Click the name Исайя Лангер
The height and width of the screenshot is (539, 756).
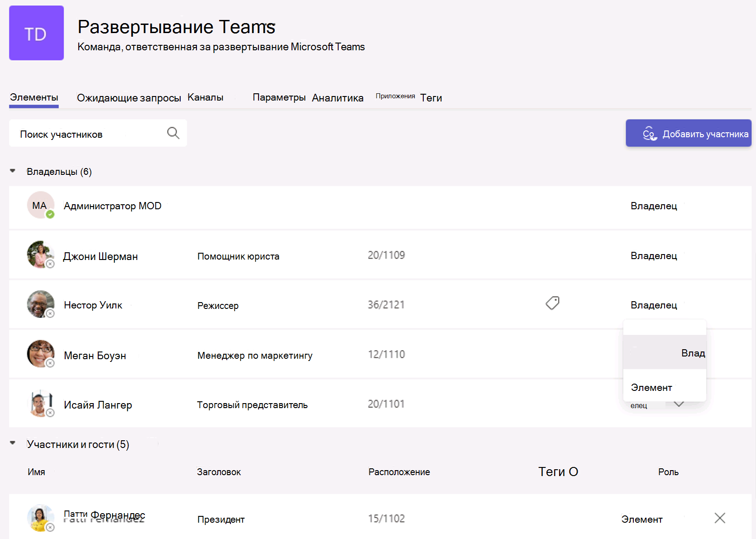[98, 405]
